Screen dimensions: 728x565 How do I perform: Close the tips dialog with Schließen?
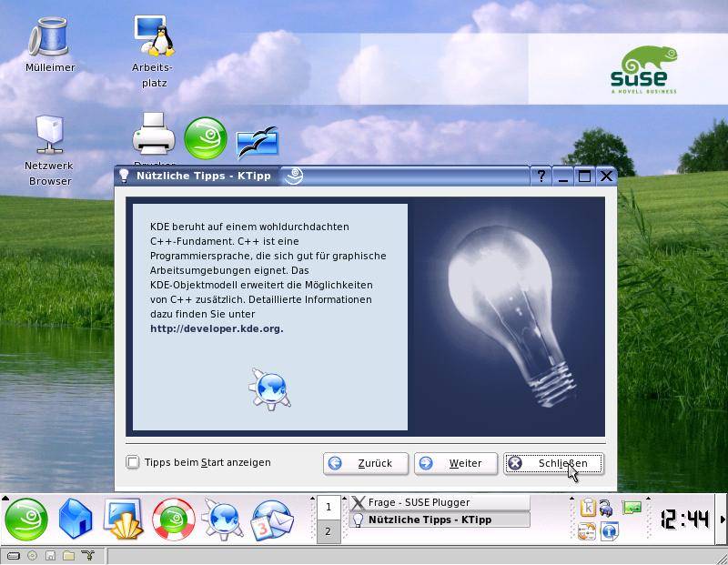click(x=554, y=463)
